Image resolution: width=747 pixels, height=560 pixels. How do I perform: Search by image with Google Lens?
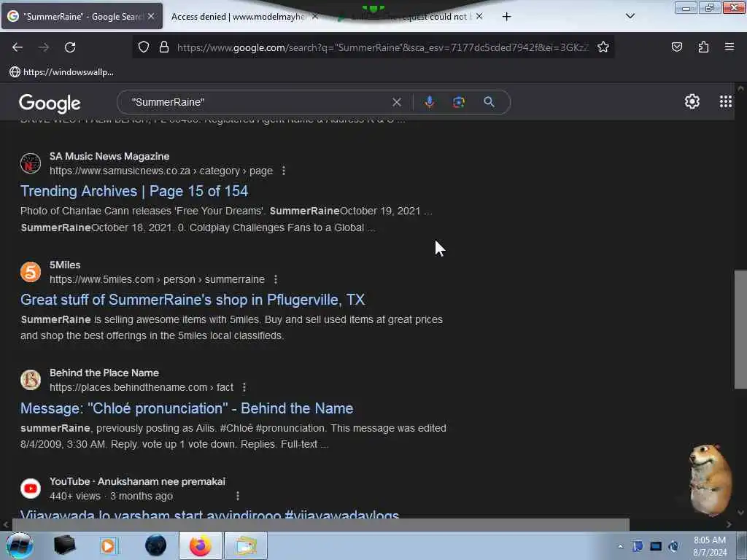click(x=459, y=102)
